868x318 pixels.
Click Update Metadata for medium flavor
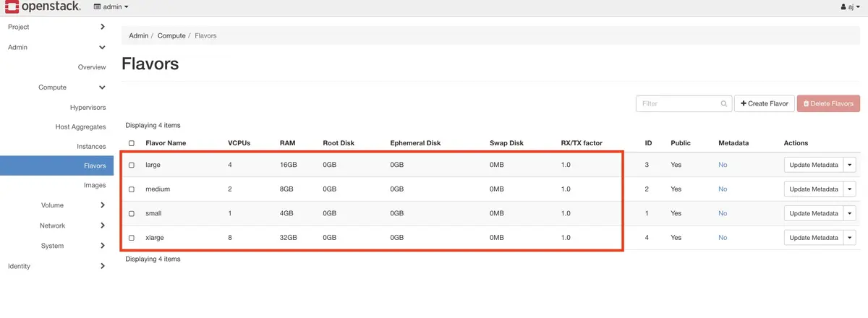(x=813, y=189)
